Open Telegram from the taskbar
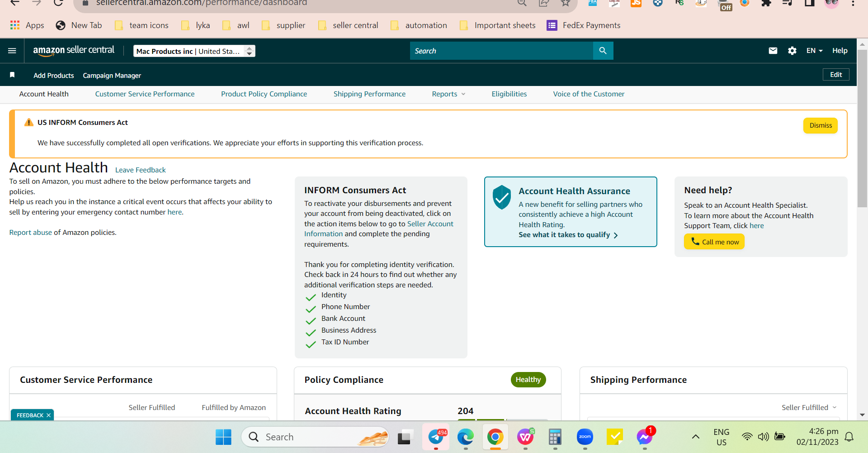The width and height of the screenshot is (868, 453). [436, 437]
